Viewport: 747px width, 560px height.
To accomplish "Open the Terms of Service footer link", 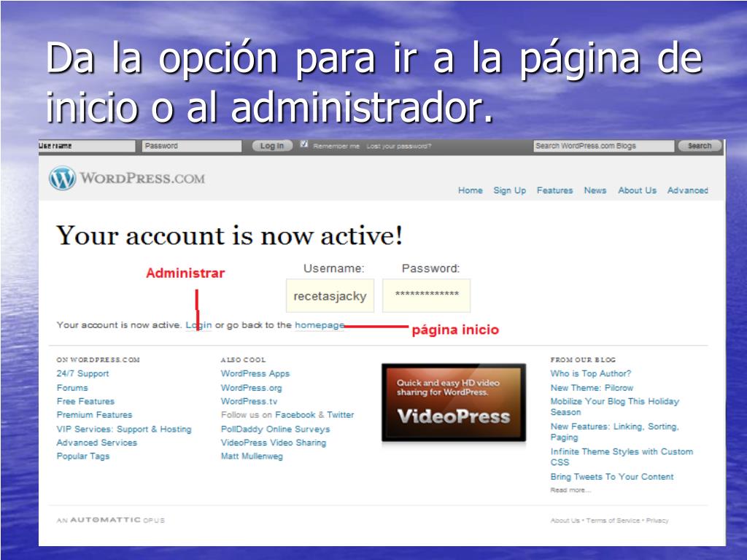I will click(613, 521).
